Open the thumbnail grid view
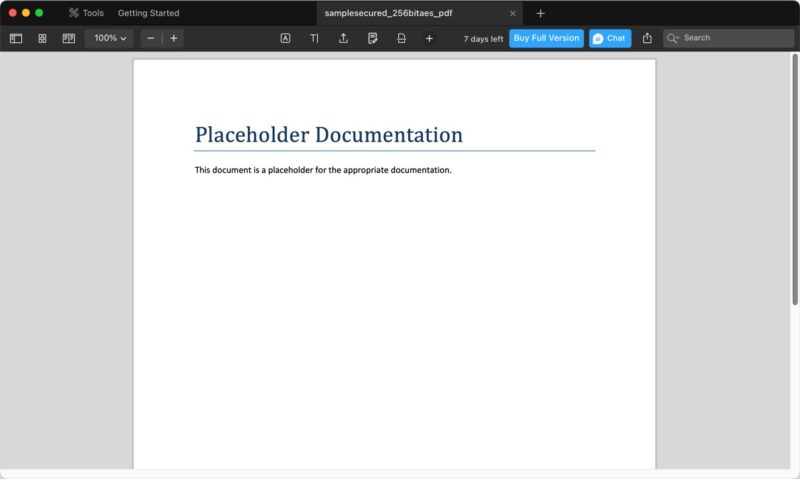The image size is (800, 479). 42,38
